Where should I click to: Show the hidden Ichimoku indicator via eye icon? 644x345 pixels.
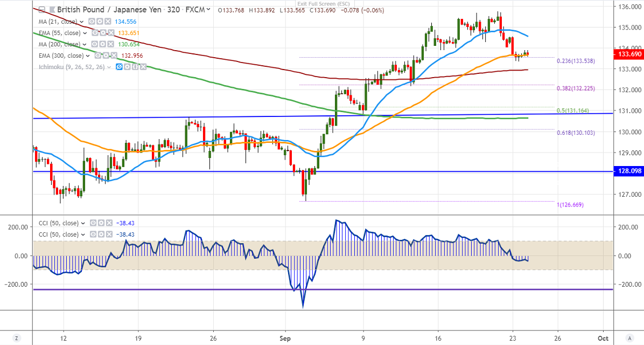pyautogui.click(x=120, y=67)
